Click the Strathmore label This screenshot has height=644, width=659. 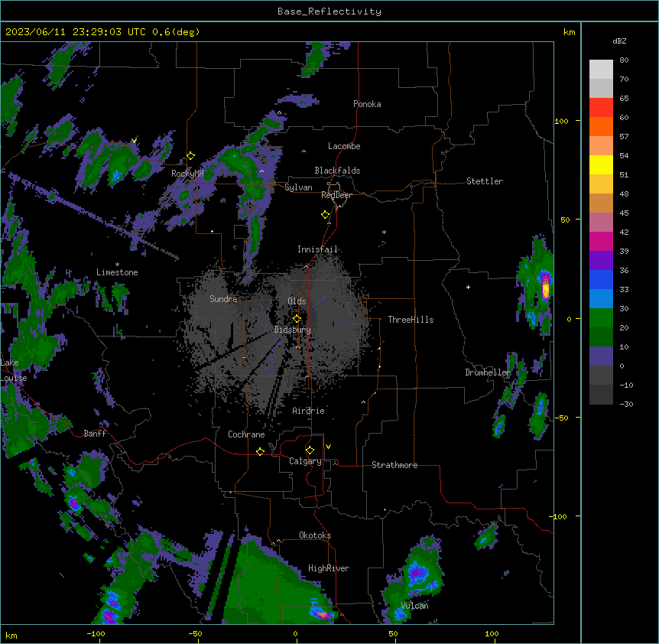pos(394,465)
